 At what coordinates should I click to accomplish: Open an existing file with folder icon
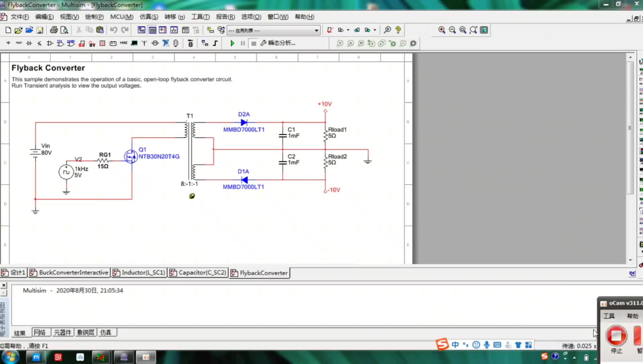tap(18, 30)
